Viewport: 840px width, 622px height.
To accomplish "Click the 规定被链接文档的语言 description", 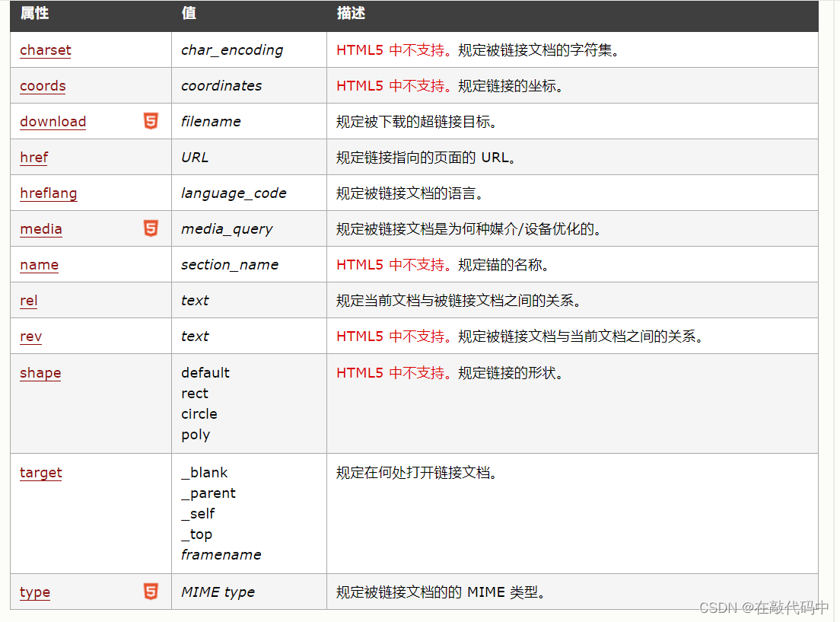I will [410, 193].
